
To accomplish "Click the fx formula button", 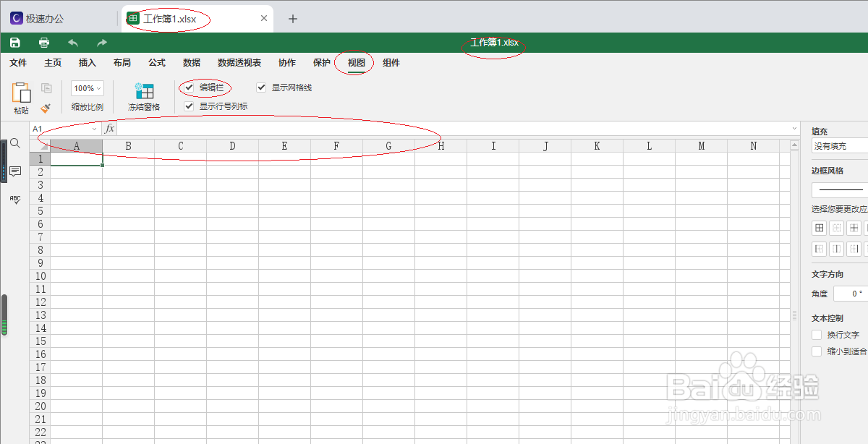I will (110, 128).
